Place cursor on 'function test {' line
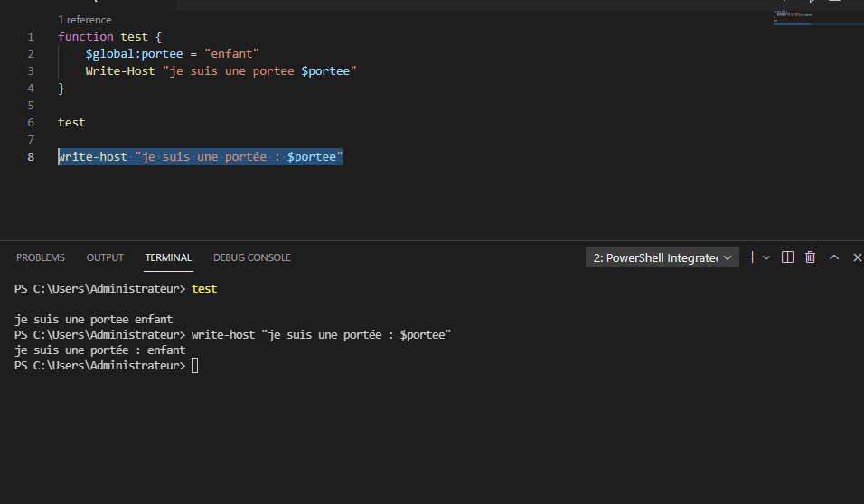The height and width of the screenshot is (504, 864). [x=108, y=37]
